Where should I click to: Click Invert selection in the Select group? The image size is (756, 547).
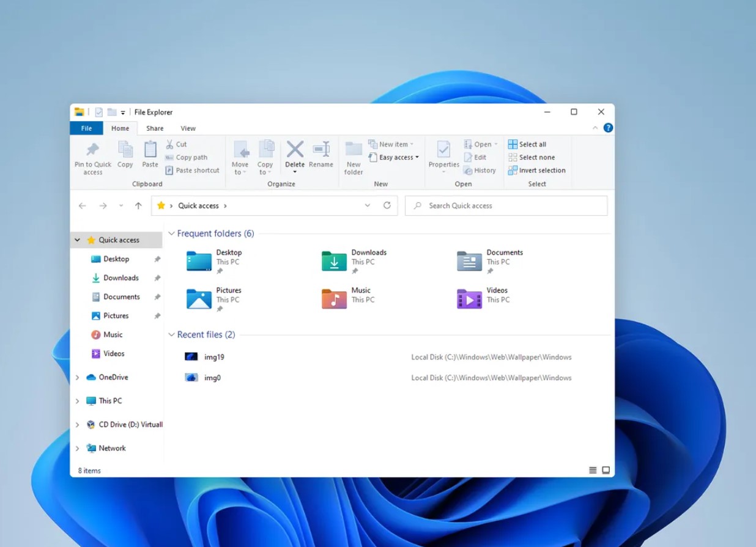pyautogui.click(x=537, y=171)
